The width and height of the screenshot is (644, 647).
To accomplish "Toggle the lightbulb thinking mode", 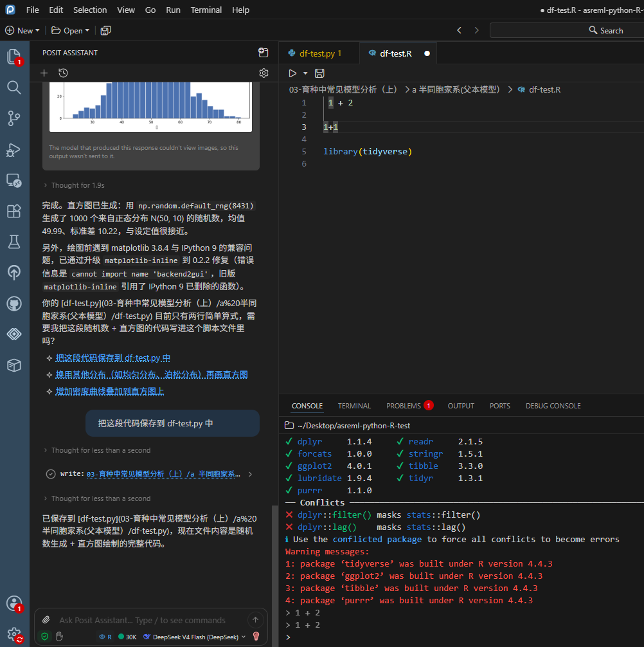I will (256, 636).
